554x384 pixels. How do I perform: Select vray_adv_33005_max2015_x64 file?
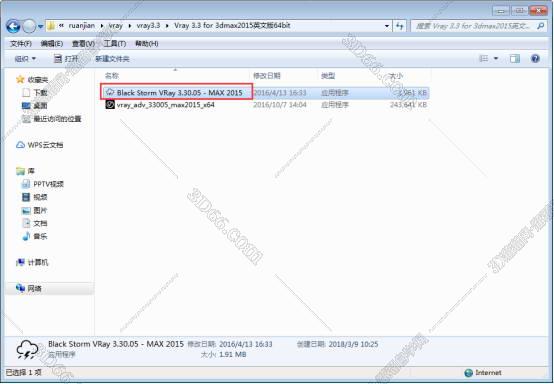(166, 105)
